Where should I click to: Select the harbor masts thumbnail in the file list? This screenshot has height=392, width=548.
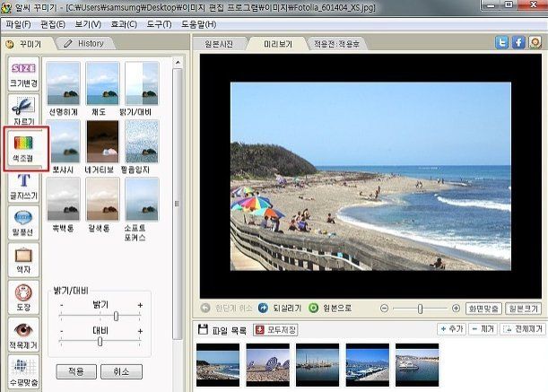(317, 365)
